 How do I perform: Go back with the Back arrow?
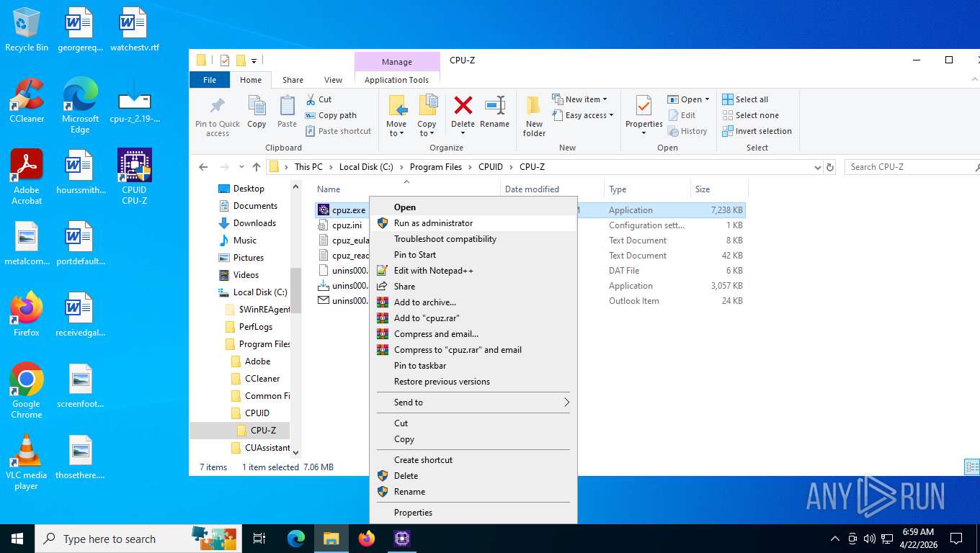pyautogui.click(x=203, y=167)
